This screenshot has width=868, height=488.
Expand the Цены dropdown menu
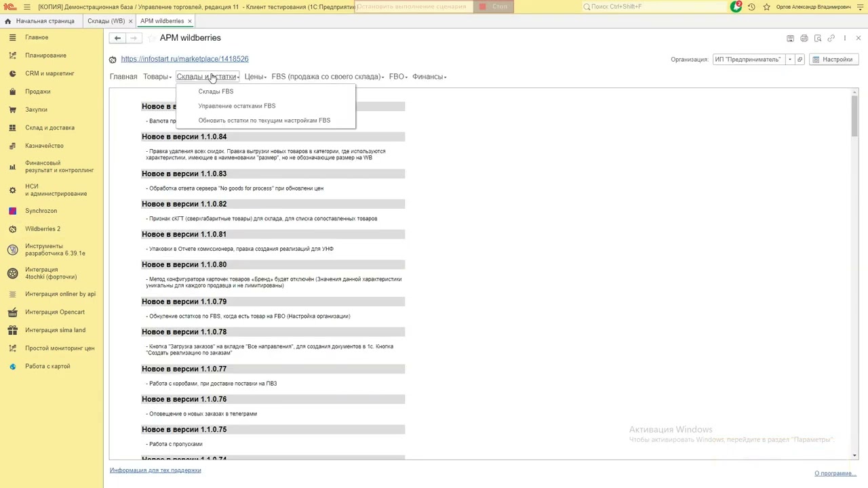(x=256, y=77)
